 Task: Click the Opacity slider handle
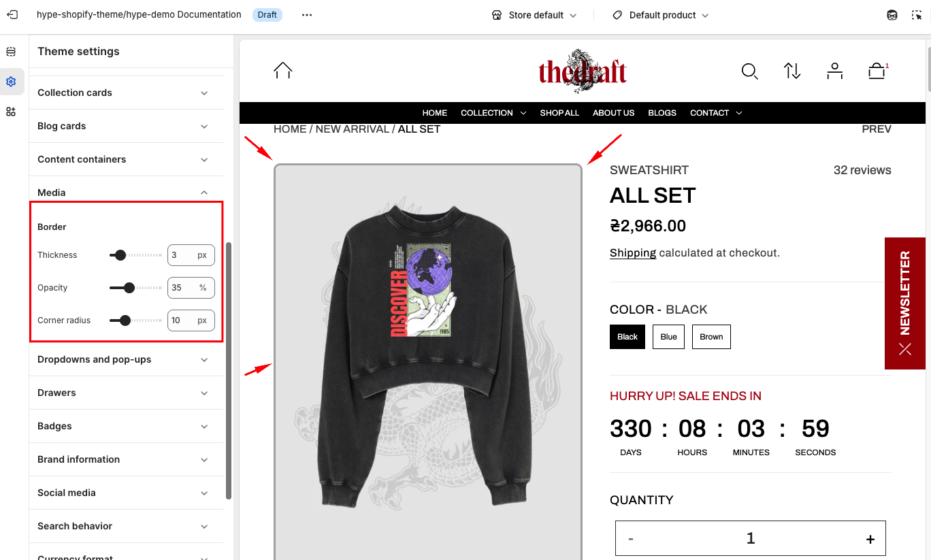click(129, 288)
